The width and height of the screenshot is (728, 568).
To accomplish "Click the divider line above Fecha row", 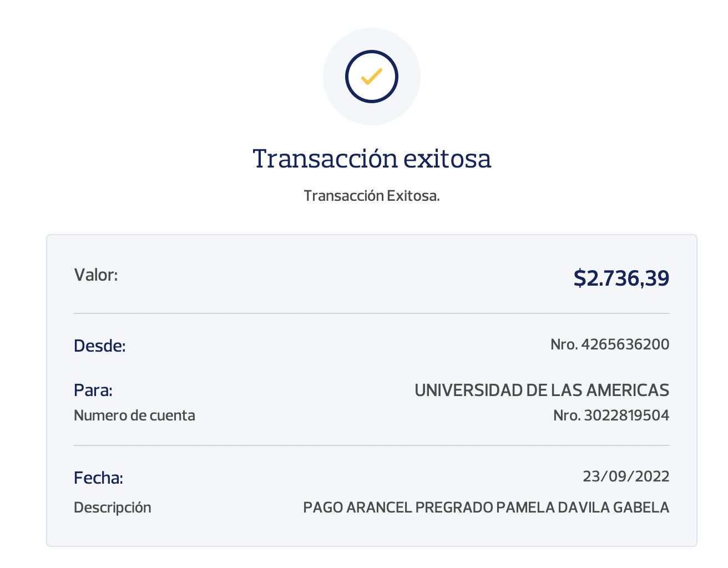I will [x=372, y=445].
